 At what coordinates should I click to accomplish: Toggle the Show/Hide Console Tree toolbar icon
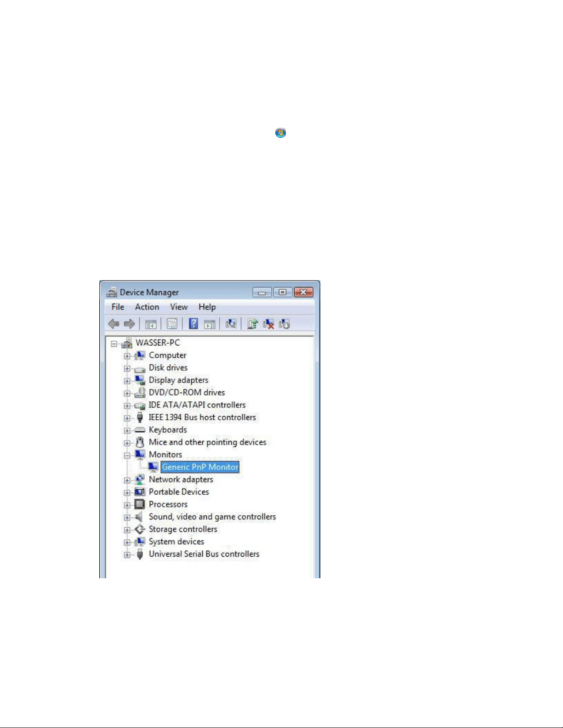tap(151, 324)
